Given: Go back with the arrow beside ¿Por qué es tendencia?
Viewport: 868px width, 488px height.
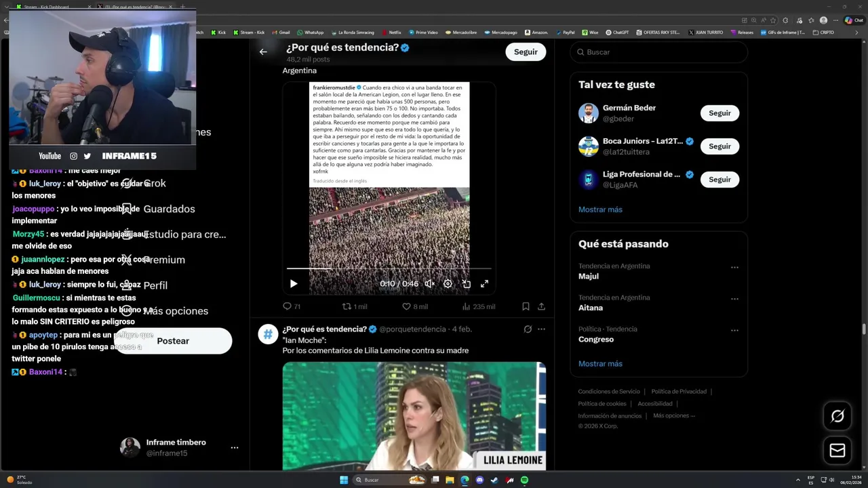Looking at the screenshot, I should coord(263,52).
